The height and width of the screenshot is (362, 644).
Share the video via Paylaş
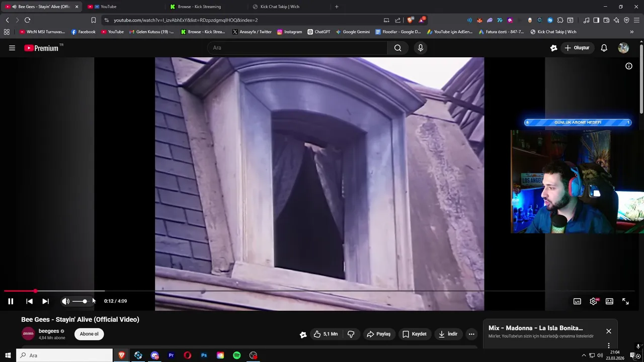pyautogui.click(x=379, y=334)
